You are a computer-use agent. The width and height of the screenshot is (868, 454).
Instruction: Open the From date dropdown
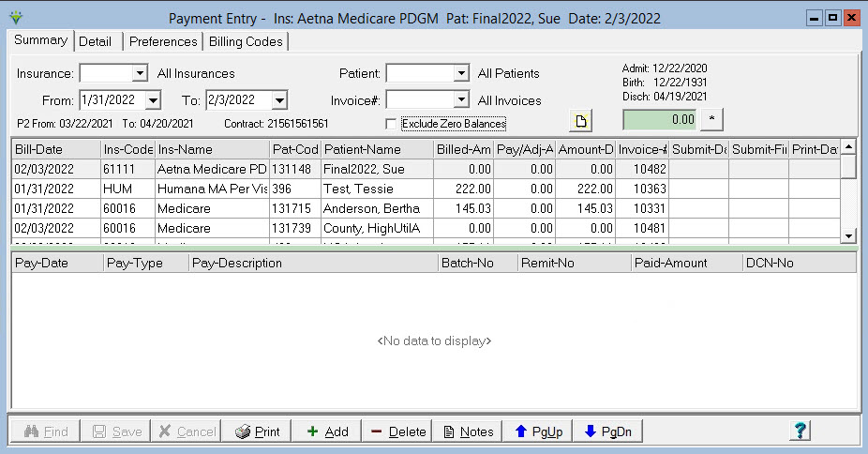[x=154, y=100]
